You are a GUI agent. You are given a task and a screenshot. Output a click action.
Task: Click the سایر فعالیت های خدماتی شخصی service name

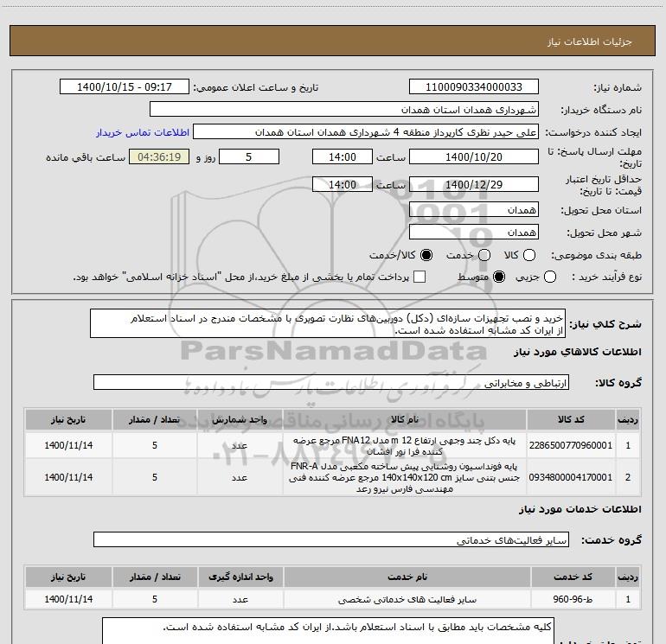[407, 599]
